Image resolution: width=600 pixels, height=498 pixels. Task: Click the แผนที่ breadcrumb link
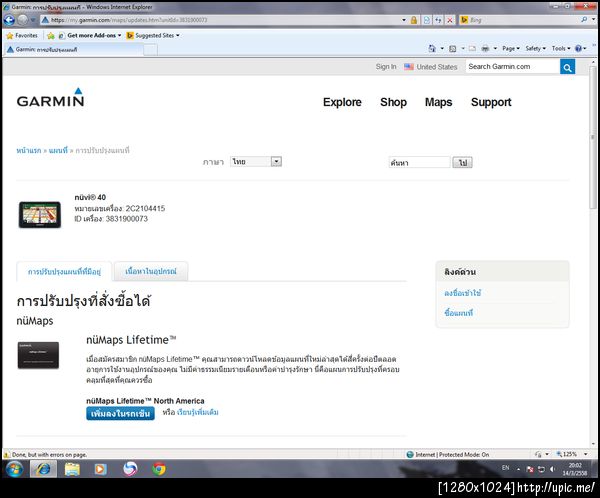[58, 150]
